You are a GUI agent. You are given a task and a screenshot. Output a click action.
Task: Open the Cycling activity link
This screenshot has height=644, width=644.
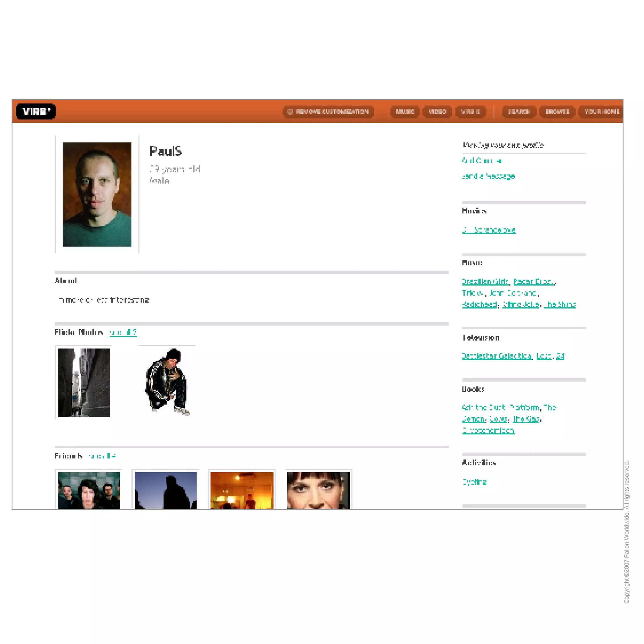tap(474, 482)
